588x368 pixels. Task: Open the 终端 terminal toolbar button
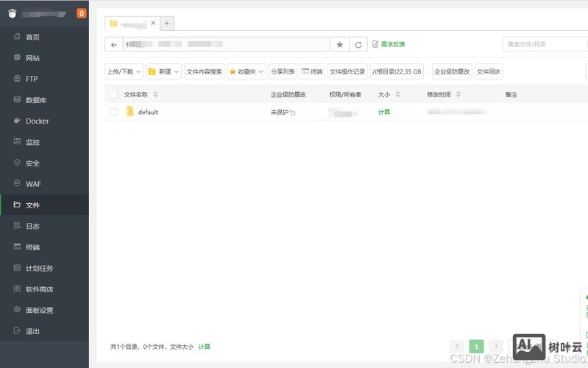[312, 71]
